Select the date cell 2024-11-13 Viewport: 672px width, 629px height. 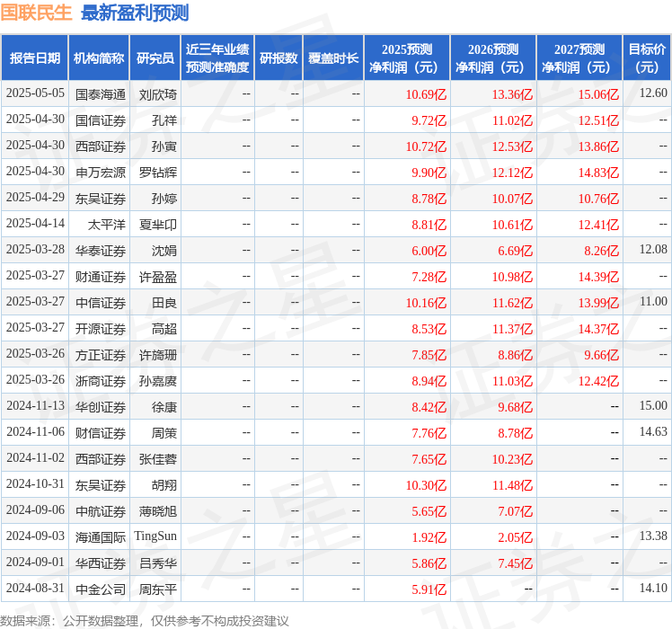click(x=35, y=405)
